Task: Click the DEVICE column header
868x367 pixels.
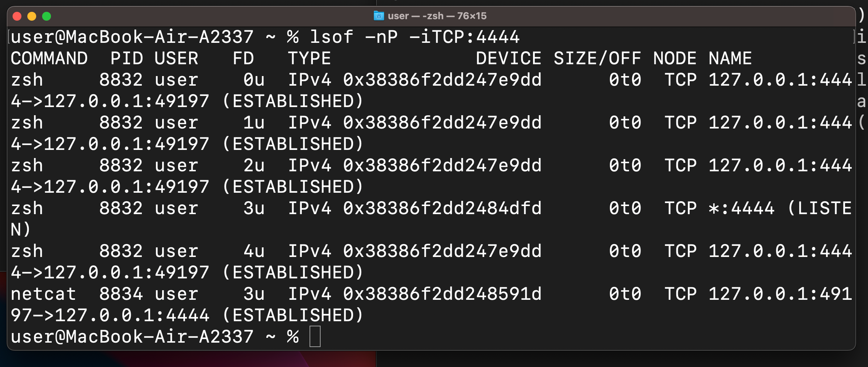Action: [509, 58]
